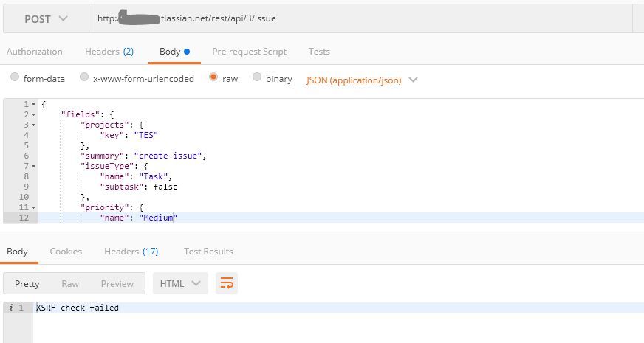644x343 pixels.
Task: Open the POST method dropdown
Action: (x=46, y=19)
